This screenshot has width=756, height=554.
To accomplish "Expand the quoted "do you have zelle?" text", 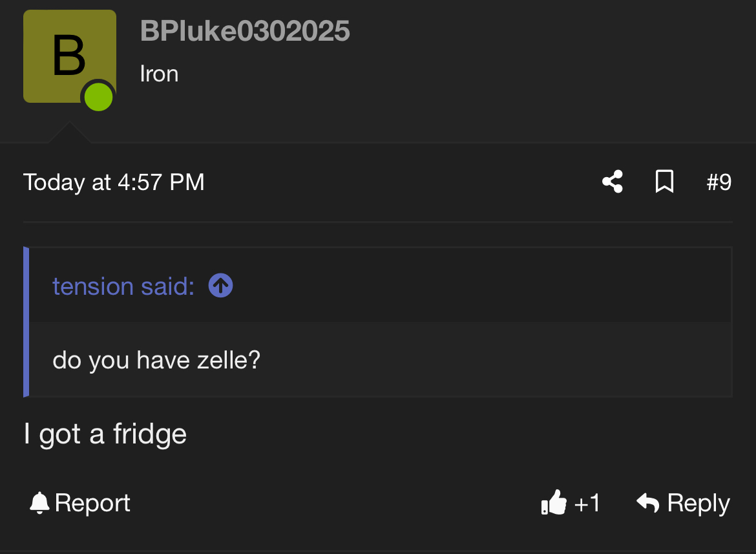I will point(156,359).
